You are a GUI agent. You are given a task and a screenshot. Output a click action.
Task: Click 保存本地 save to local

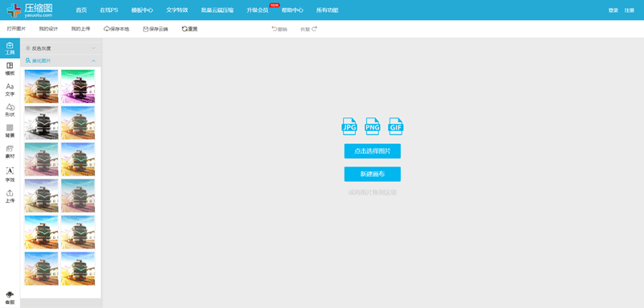point(116,29)
